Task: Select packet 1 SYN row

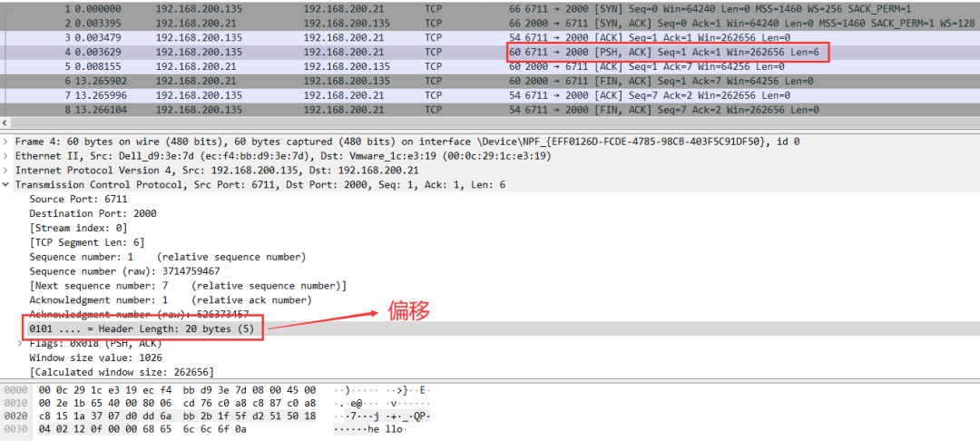Action: [363, 8]
